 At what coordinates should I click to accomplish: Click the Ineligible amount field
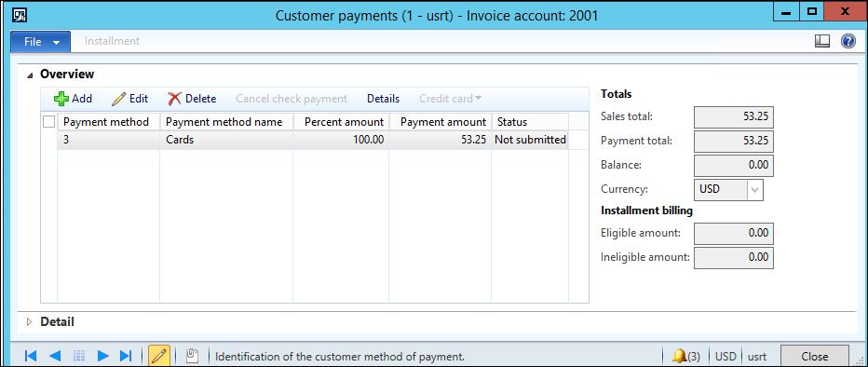tap(734, 257)
